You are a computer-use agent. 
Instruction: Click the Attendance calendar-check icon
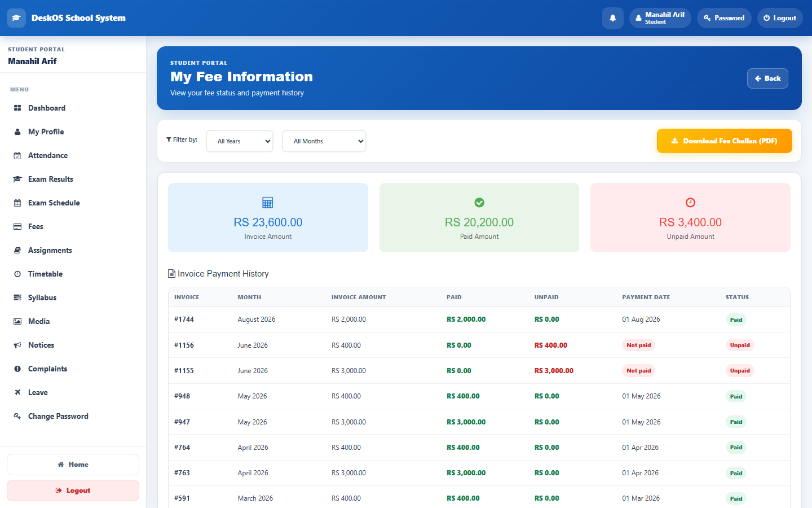17,155
